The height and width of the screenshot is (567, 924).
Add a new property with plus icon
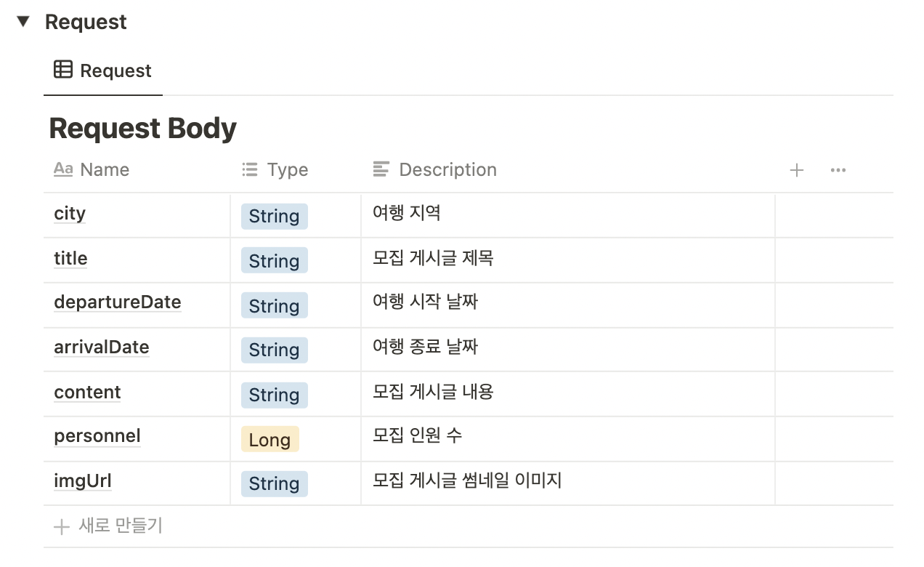point(797,170)
